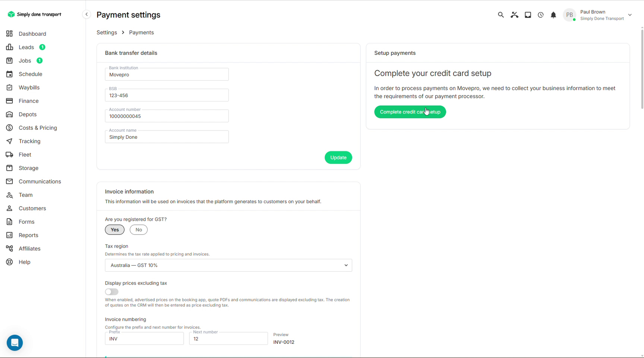The image size is (644, 358).
Task: Go to Team menu item
Action: coord(26,195)
